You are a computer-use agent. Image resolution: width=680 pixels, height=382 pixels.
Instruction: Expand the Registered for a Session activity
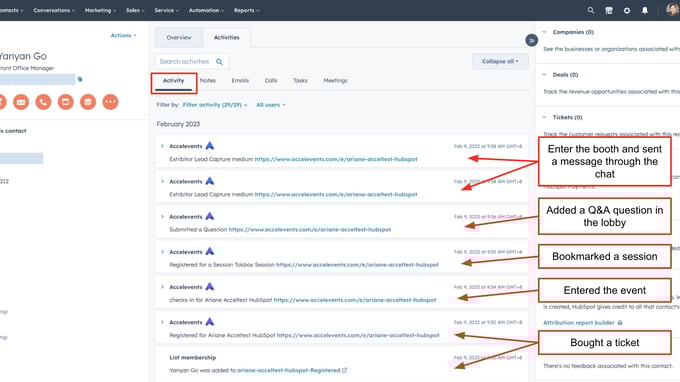point(163,251)
